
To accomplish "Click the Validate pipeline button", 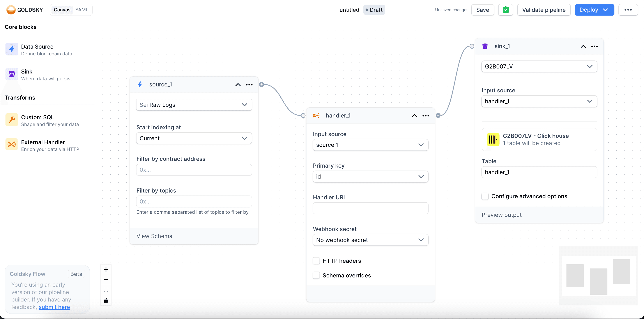I will 543,10.
